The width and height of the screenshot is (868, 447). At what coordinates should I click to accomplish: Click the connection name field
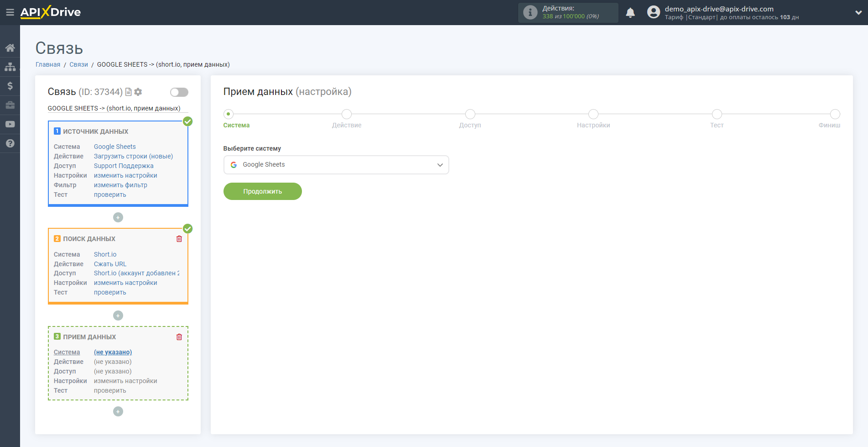(x=118, y=108)
